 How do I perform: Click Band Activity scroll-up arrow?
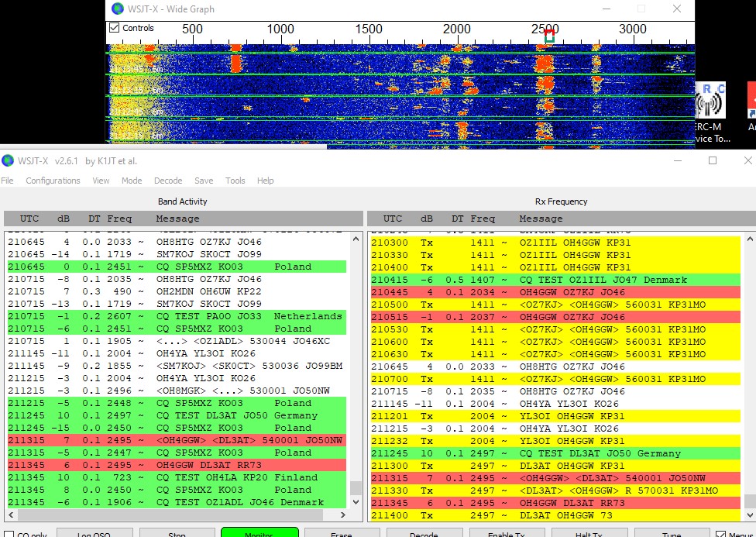pos(356,239)
